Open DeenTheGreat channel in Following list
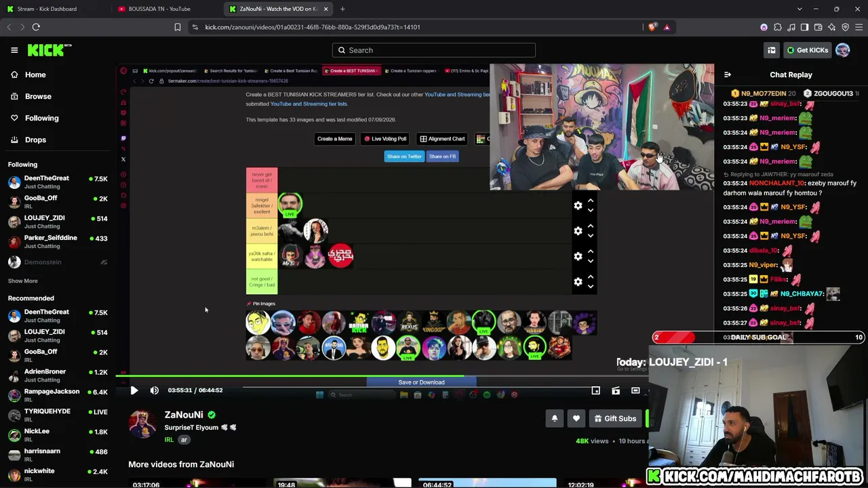 tap(58, 182)
